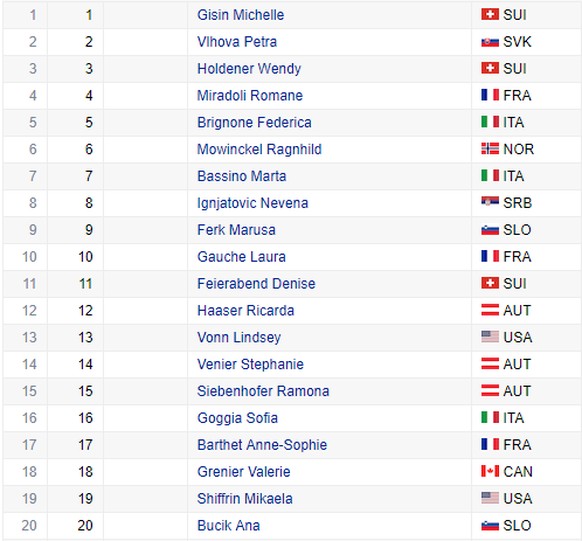Select bib number 10 cell
The width and height of the screenshot is (582, 541).
75,257
